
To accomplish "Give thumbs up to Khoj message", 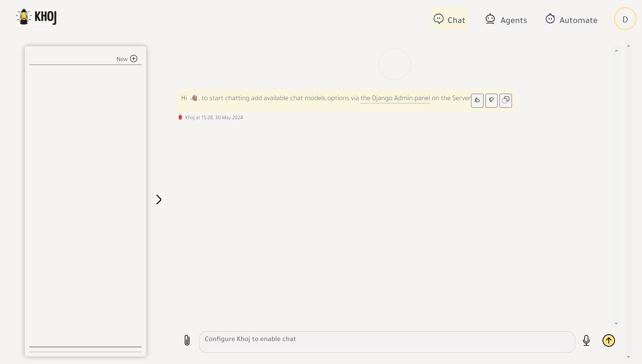I will [477, 101].
